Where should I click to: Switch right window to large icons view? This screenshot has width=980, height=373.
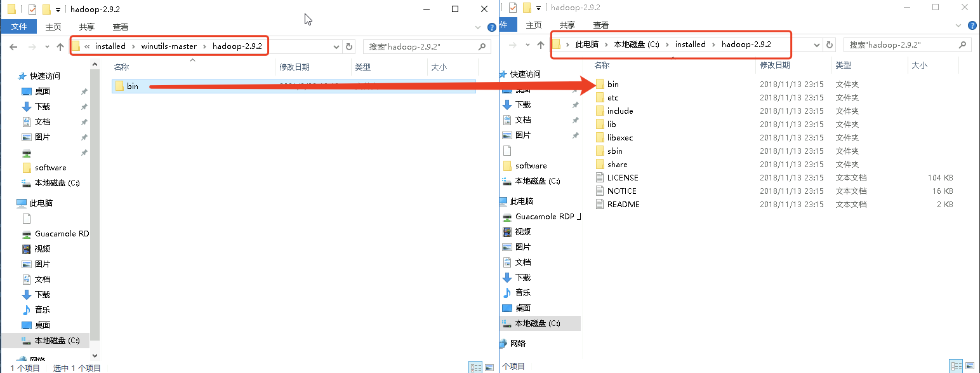coord(969,365)
